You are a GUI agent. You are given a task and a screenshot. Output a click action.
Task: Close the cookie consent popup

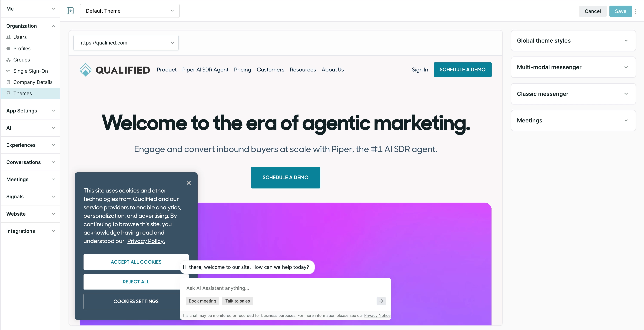point(189,183)
